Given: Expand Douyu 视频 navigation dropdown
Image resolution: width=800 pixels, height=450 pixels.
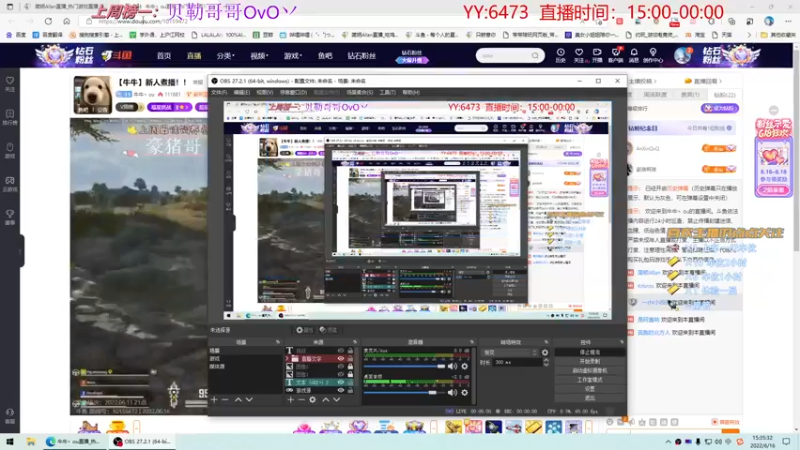Looking at the screenshot, I should [x=259, y=56].
